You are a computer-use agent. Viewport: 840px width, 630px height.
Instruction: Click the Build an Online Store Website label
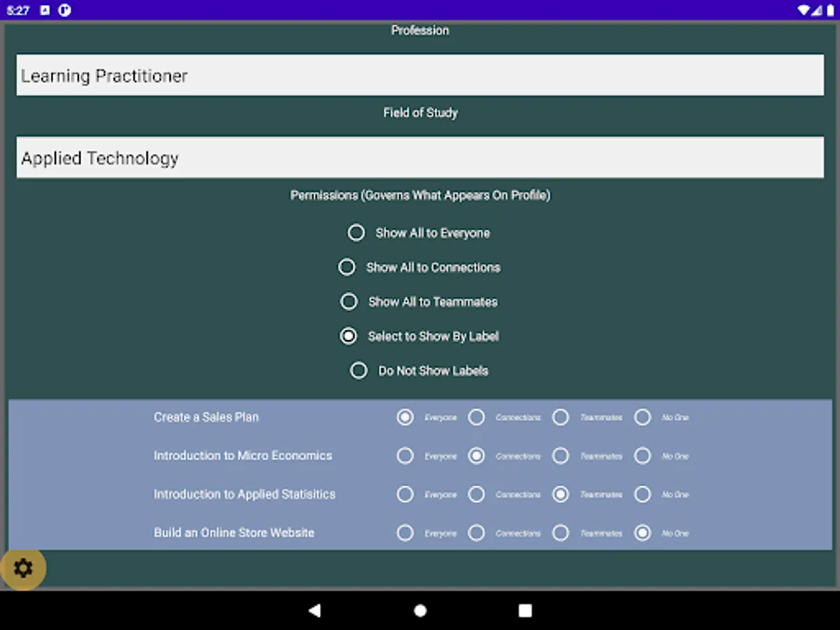click(x=233, y=533)
